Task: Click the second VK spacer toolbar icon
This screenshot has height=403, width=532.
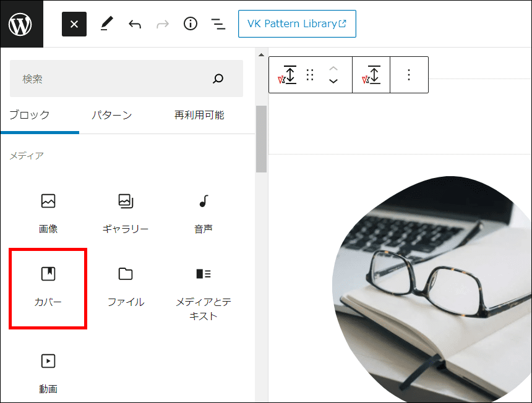Action: click(x=371, y=75)
